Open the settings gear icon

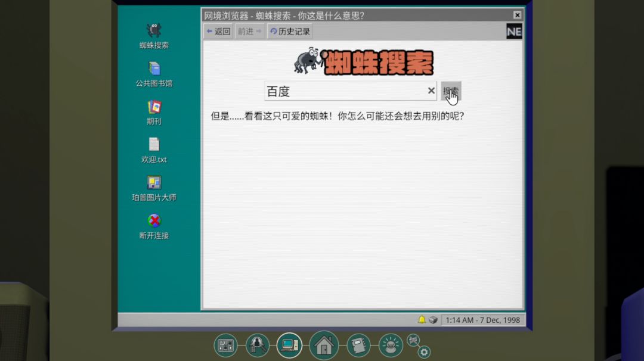pos(425,352)
